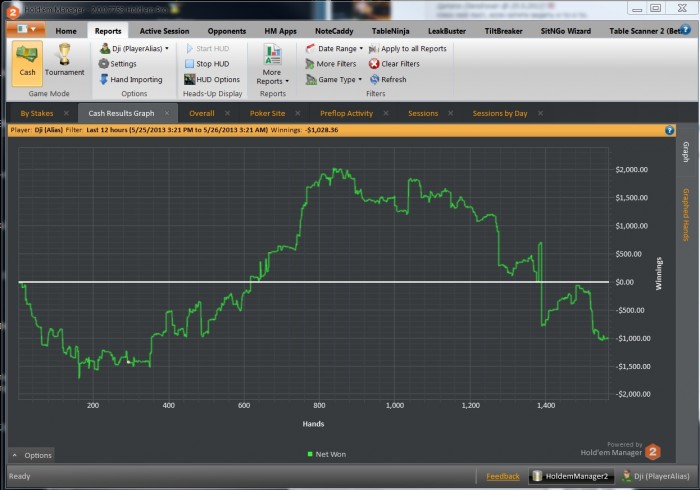Open the HM Apps tab

point(280,31)
